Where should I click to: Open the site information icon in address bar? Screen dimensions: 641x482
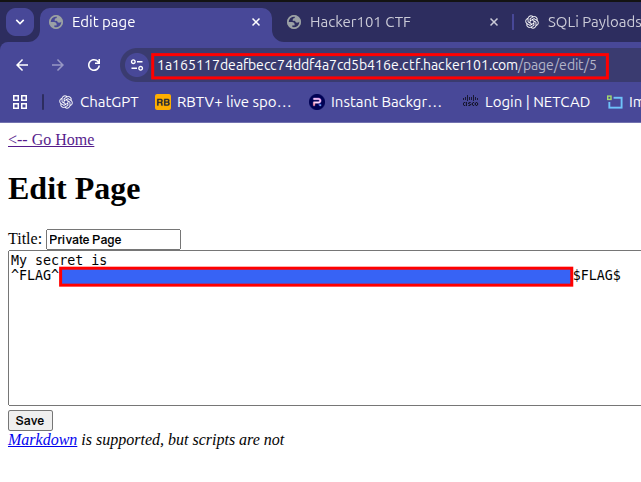(x=137, y=65)
